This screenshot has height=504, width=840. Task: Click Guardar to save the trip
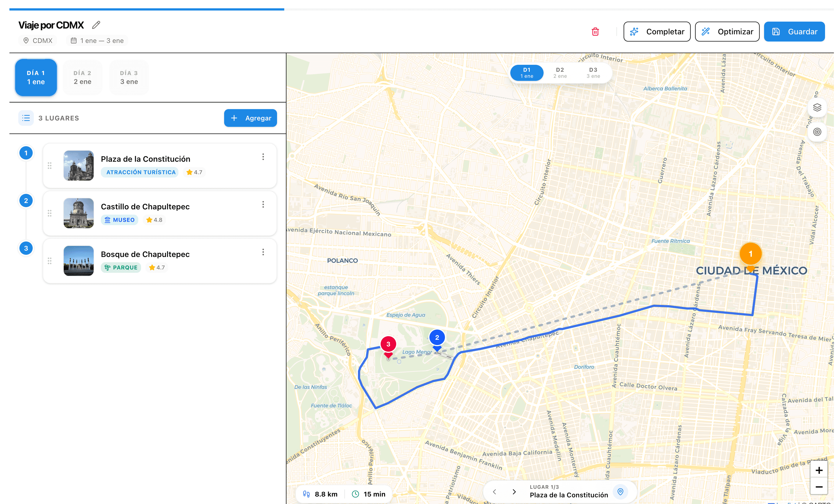click(x=794, y=31)
